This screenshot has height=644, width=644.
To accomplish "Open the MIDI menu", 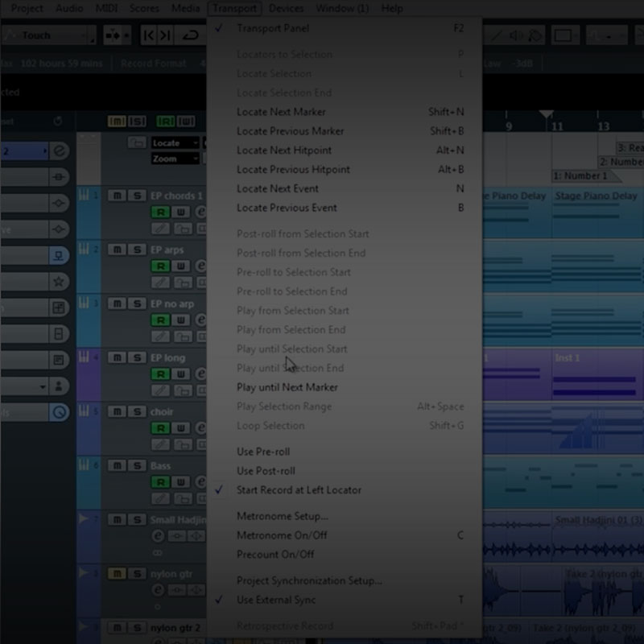I will (106, 8).
